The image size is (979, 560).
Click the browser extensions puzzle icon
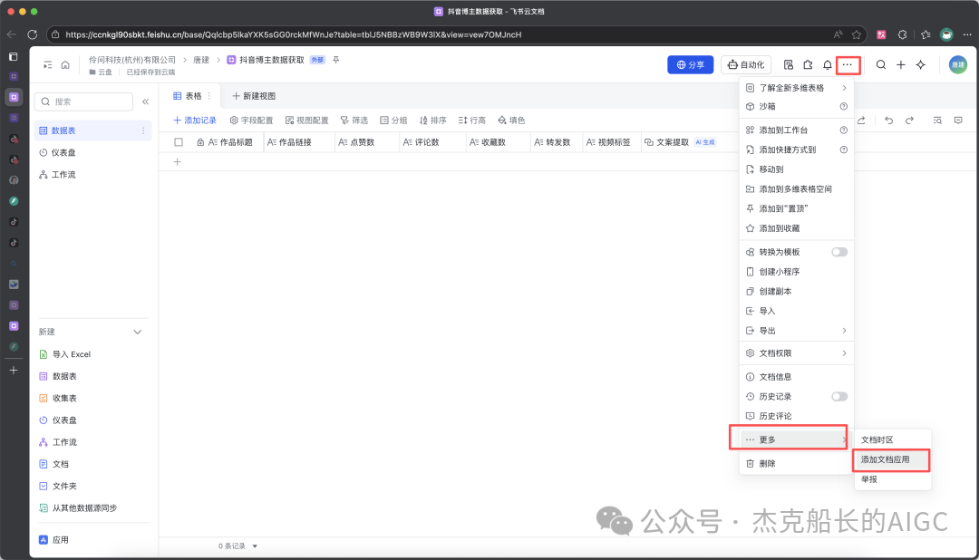tap(902, 35)
